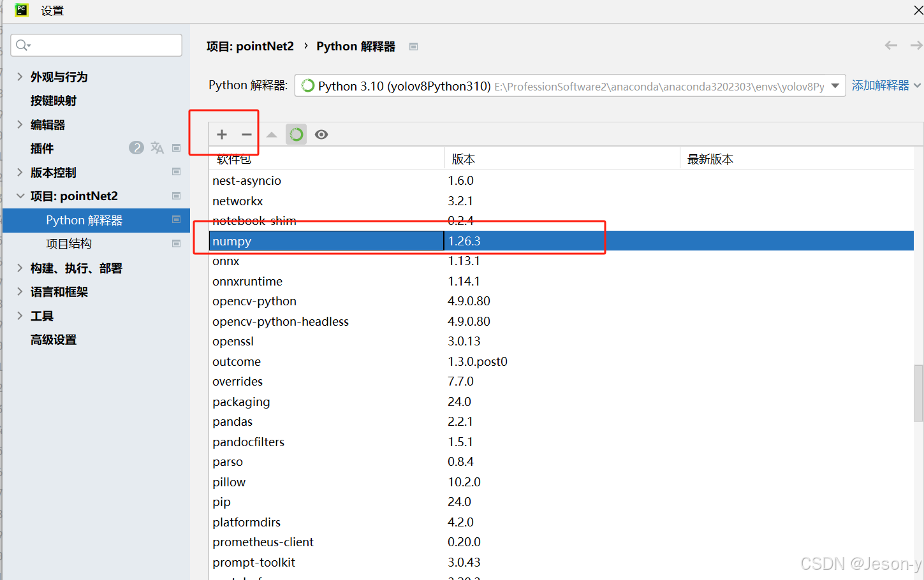Open the 项目结构 settings page
This screenshot has height=580, width=924.
coord(69,243)
